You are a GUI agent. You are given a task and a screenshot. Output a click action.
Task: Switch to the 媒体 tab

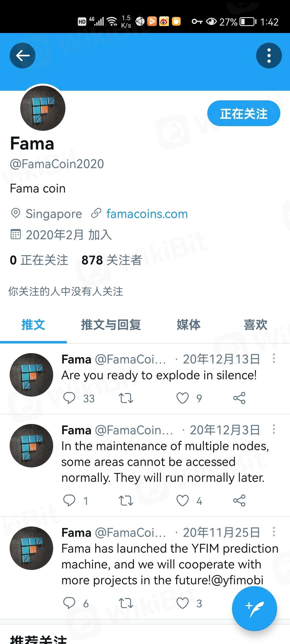189,325
